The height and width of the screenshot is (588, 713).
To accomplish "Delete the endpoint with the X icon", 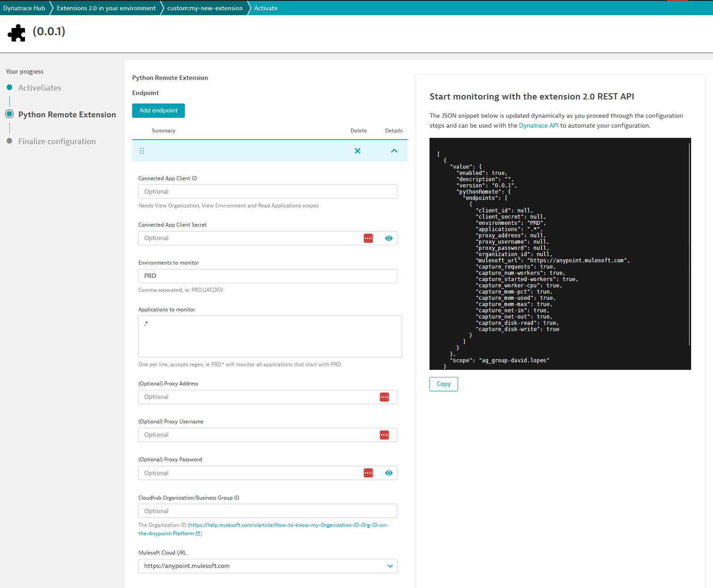I will [358, 151].
